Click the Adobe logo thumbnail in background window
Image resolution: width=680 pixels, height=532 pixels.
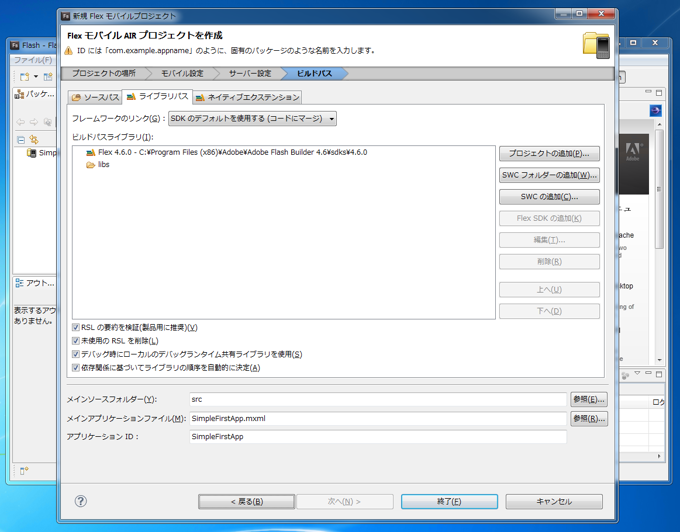pyautogui.click(x=633, y=164)
